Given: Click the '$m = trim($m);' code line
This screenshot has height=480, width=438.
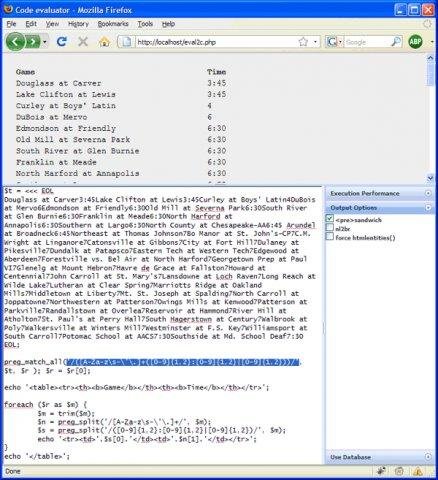Looking at the screenshot, I should coord(66,413).
